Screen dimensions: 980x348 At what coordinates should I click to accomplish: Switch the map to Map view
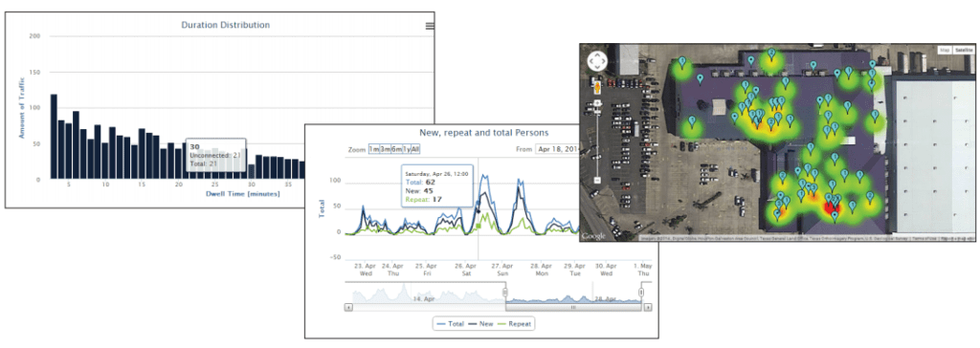[945, 50]
